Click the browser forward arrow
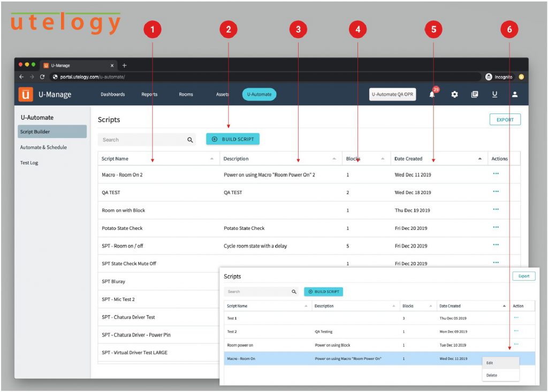Image resolution: width=548 pixels, height=392 pixels. tap(32, 77)
